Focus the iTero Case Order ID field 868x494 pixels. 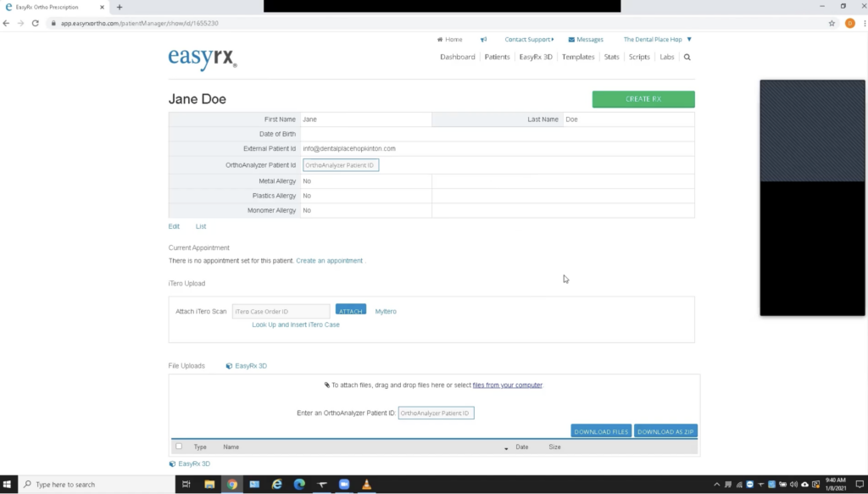click(x=281, y=312)
